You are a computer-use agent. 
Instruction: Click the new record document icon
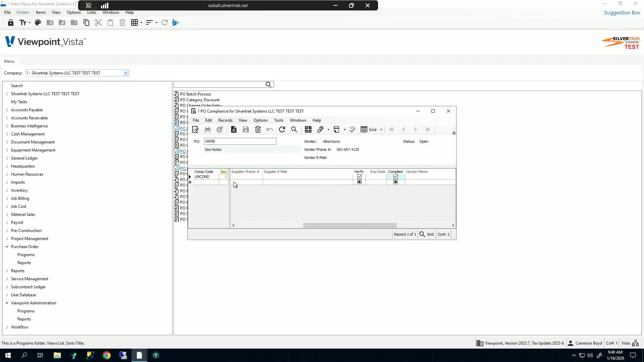point(234,130)
